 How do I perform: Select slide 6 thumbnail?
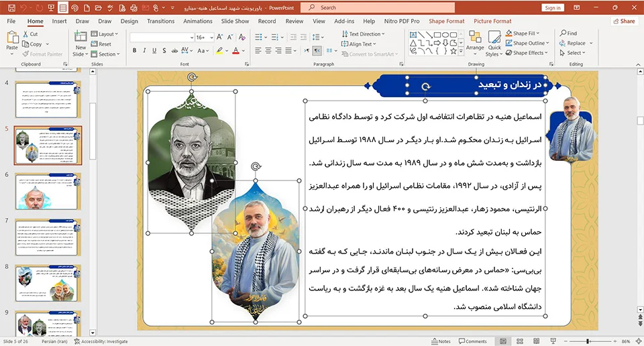(48, 192)
